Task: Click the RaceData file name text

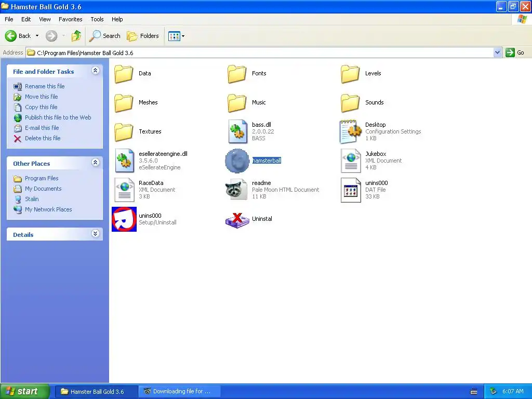Action: [x=151, y=183]
